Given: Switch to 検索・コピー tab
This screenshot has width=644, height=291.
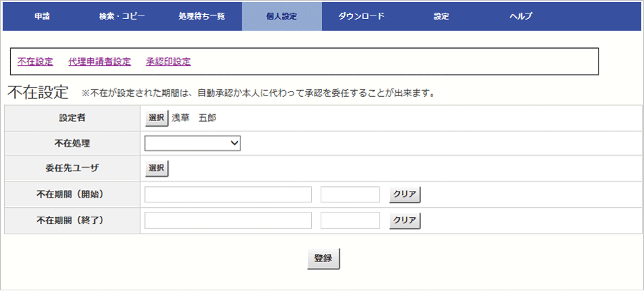Looking at the screenshot, I should click(122, 16).
